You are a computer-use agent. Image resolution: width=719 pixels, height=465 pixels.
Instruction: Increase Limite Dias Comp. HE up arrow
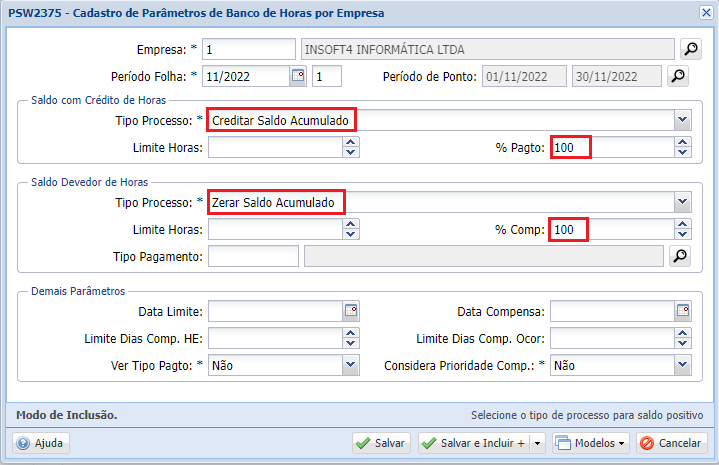[351, 333]
